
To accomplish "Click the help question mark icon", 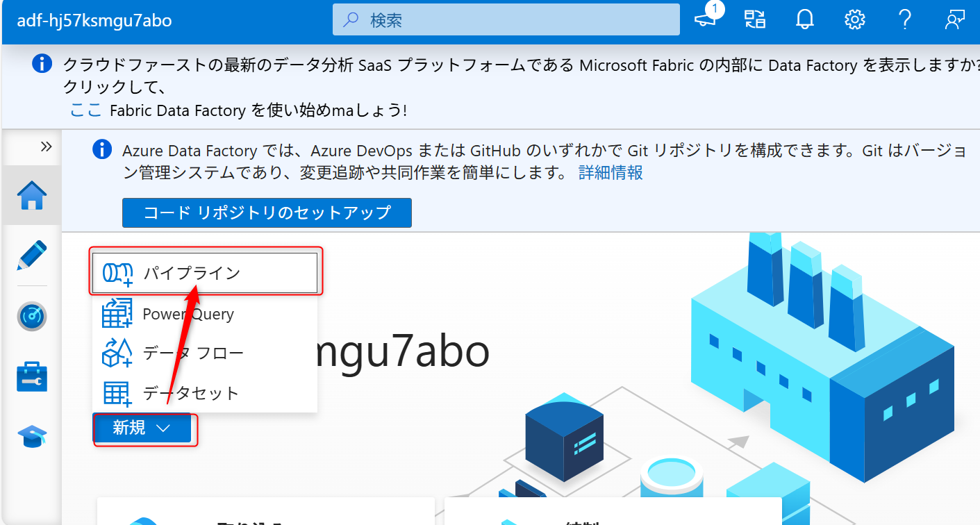I will (904, 19).
